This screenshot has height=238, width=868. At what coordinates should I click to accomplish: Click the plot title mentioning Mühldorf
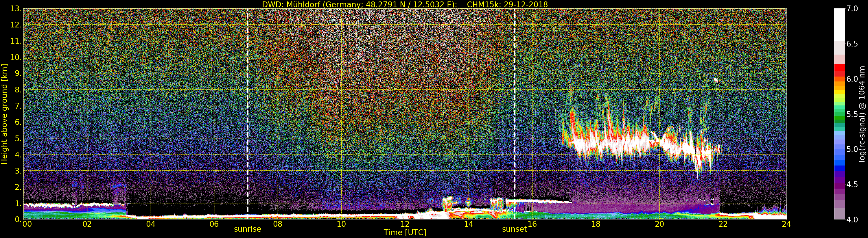click(x=405, y=4)
